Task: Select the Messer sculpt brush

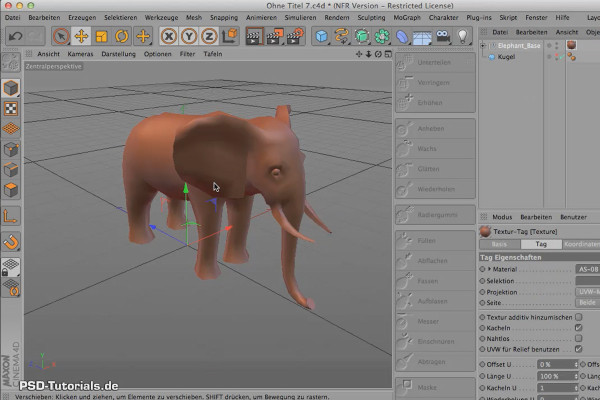Action: 435,322
